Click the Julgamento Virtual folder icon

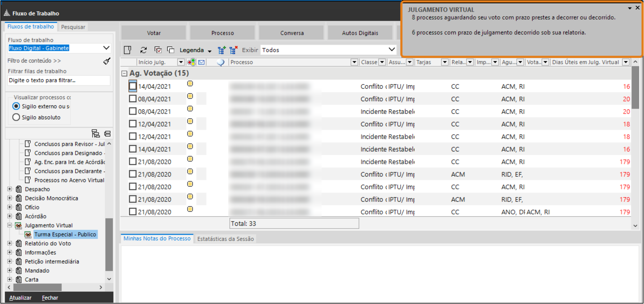coord(19,226)
